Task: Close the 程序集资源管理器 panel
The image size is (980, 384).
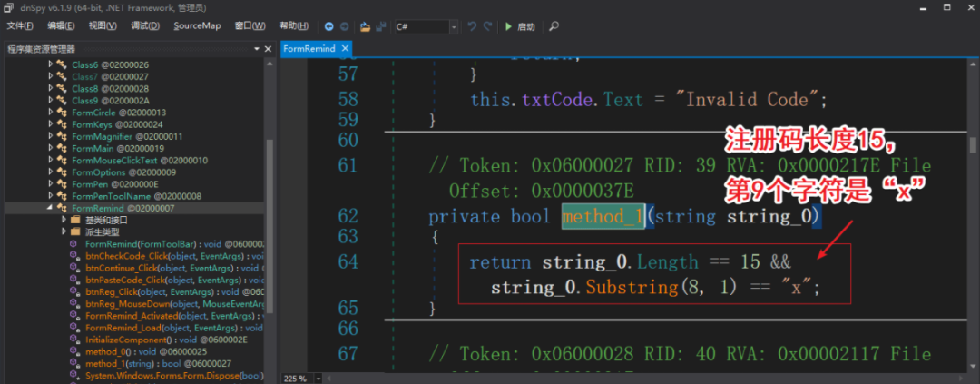Action: click(x=268, y=49)
